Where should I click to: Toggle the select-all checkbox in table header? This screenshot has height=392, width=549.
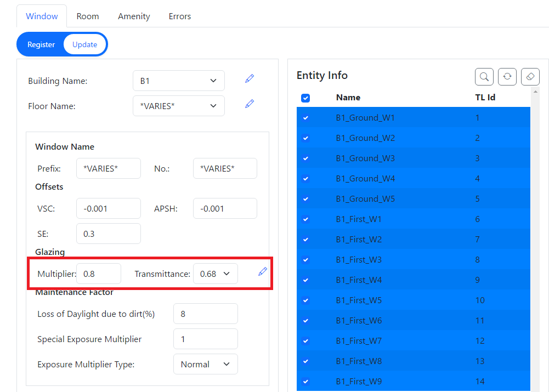pyautogui.click(x=305, y=98)
